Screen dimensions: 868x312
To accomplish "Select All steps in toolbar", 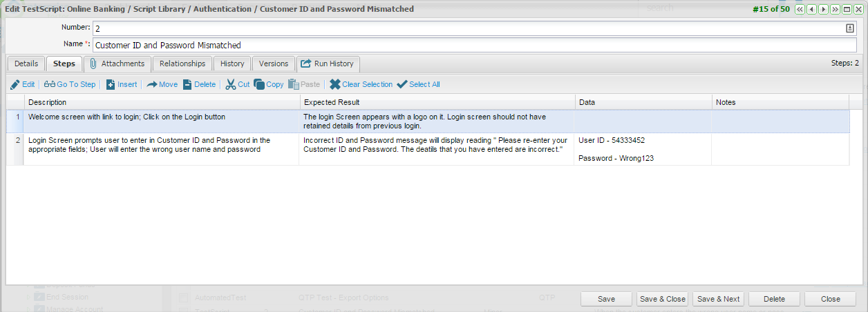I will 418,84.
